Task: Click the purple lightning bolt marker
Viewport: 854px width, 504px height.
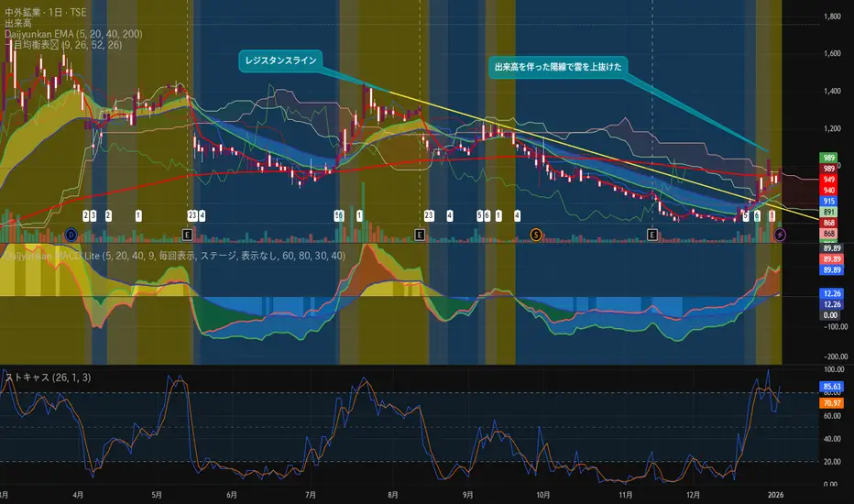Action: pos(780,235)
